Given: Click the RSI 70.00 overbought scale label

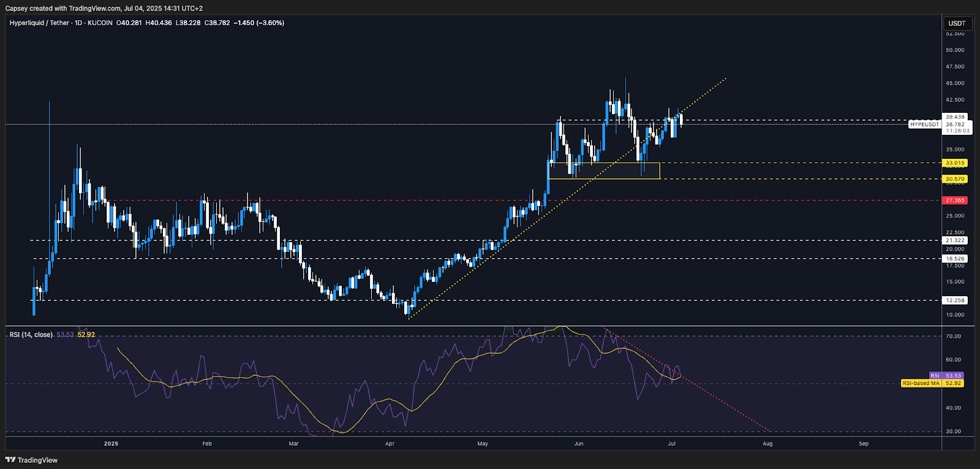Looking at the screenshot, I should pyautogui.click(x=953, y=336).
